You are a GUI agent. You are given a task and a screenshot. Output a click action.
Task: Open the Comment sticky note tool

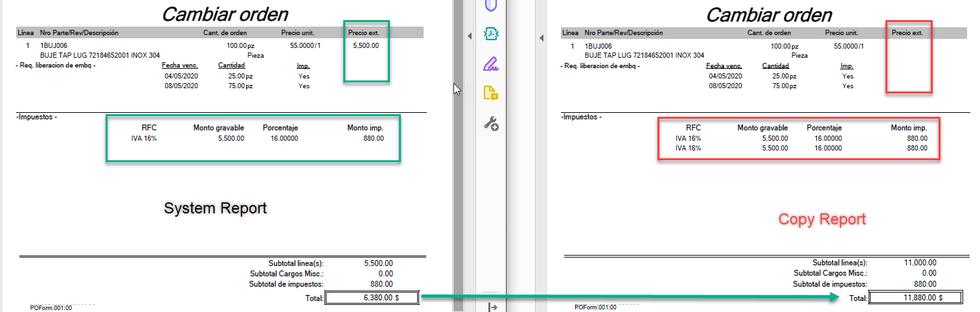[491, 93]
